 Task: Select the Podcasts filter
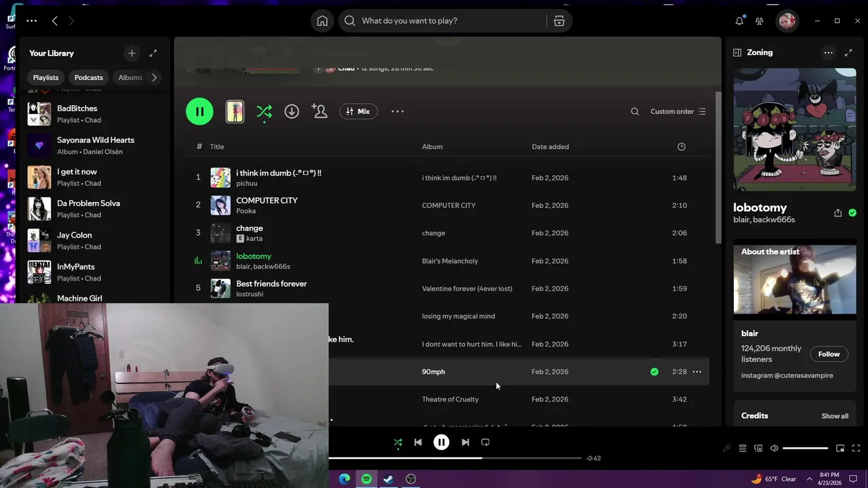[x=89, y=77]
